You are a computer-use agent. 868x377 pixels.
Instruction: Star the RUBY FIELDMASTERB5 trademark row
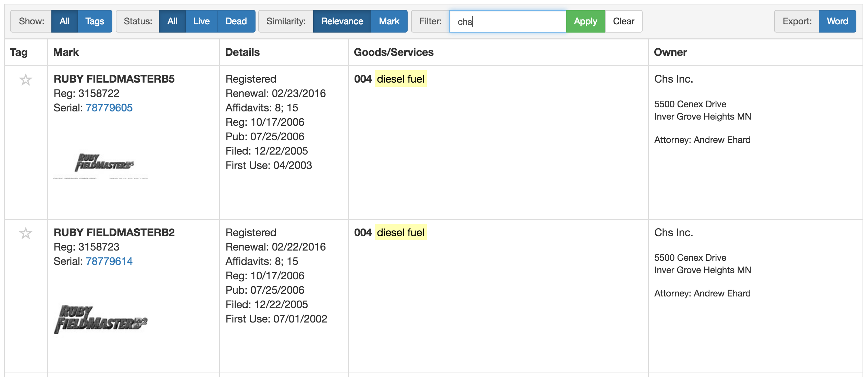26,80
